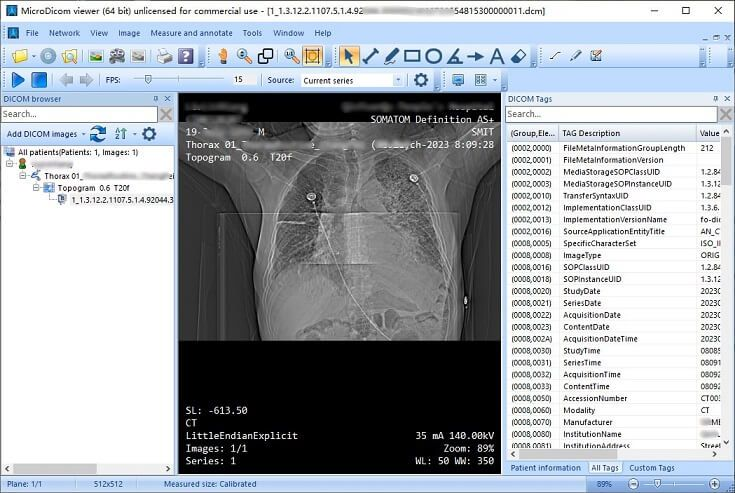Click zoom out minus button in status bar
The image size is (735, 493).
click(x=633, y=484)
